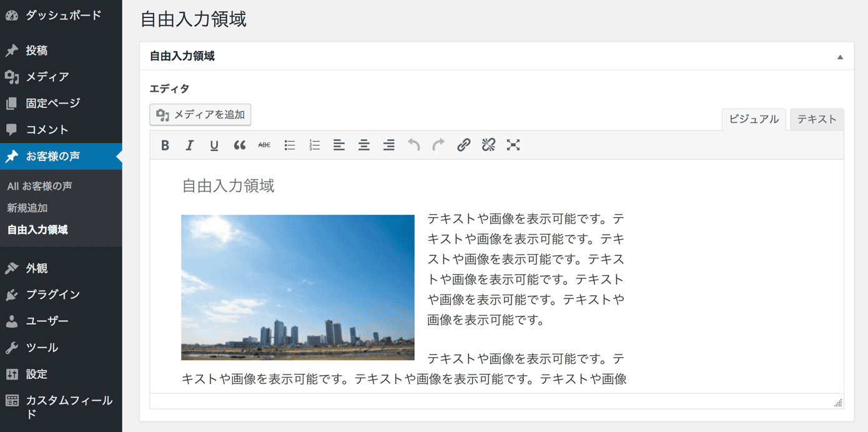
Task: Switch to the ビジュアル editor tab
Action: click(x=754, y=119)
